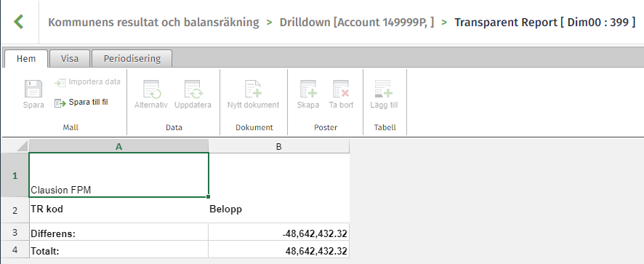The height and width of the screenshot is (264, 644).
Task: Switch to the Visa tab
Action: tap(69, 58)
